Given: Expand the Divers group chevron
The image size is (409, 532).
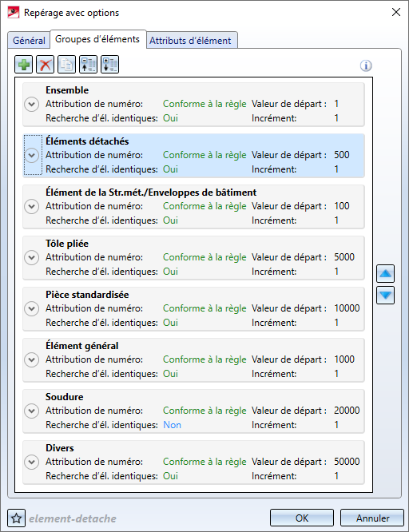Looking at the screenshot, I should 32,463.
